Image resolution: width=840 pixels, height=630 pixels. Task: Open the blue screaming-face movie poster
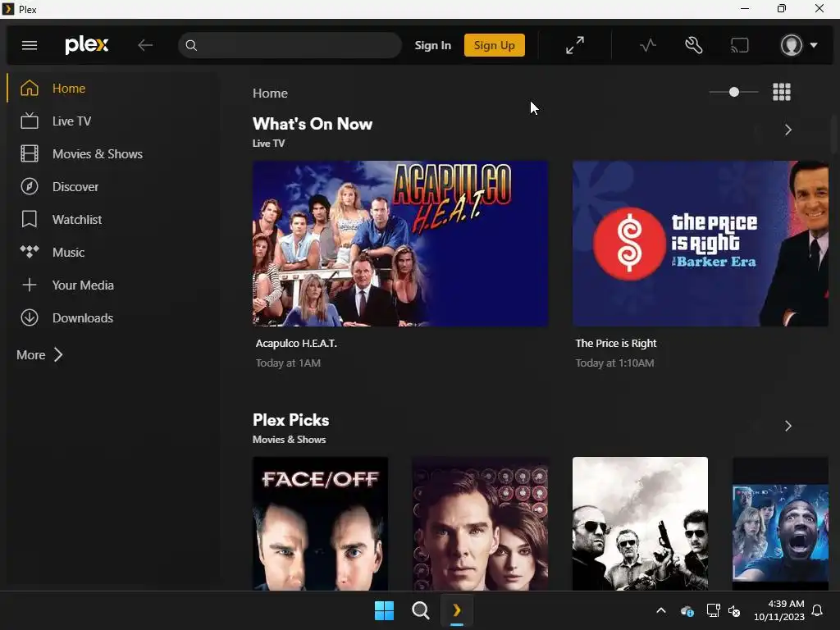781,523
